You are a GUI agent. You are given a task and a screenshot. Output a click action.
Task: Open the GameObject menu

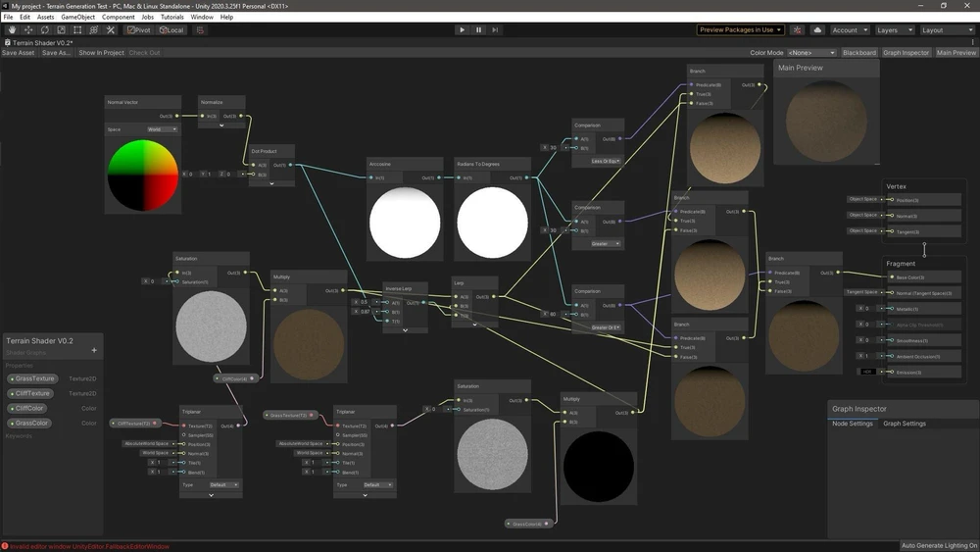[x=77, y=18]
